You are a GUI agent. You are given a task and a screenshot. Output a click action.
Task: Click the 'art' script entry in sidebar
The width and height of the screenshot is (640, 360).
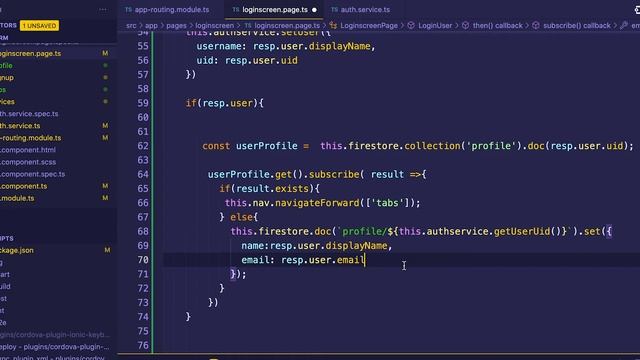[5, 274]
